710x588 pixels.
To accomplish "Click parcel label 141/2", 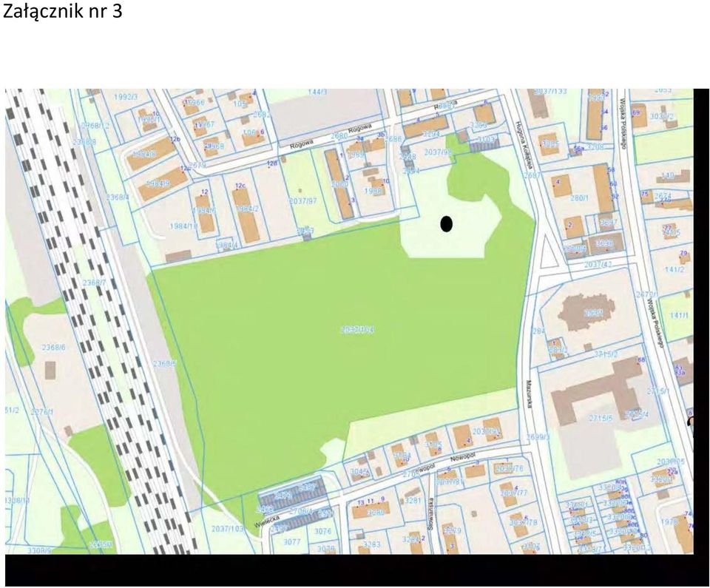I will click(x=674, y=269).
